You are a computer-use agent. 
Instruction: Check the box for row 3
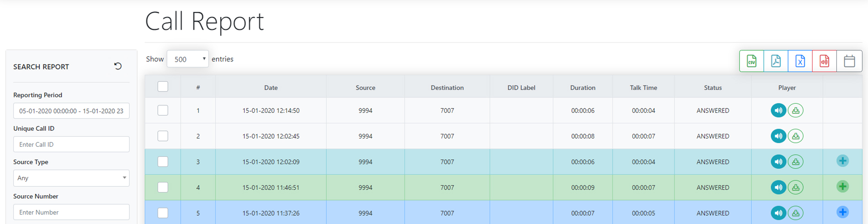(x=163, y=161)
